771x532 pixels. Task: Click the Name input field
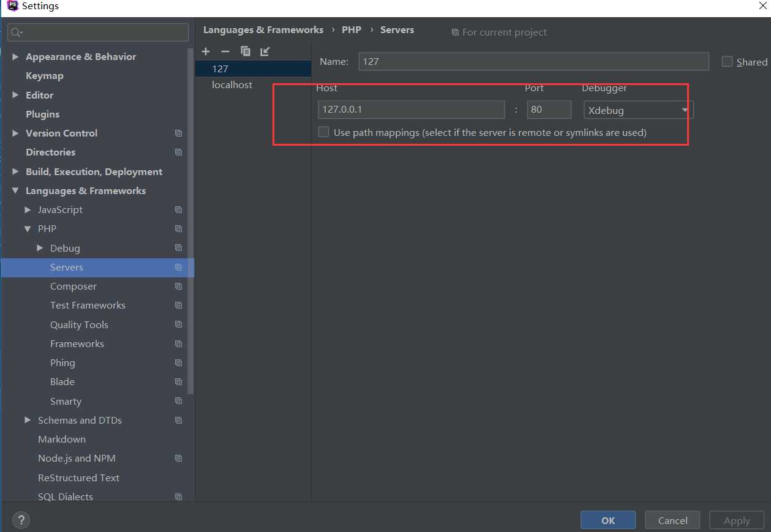coord(533,61)
